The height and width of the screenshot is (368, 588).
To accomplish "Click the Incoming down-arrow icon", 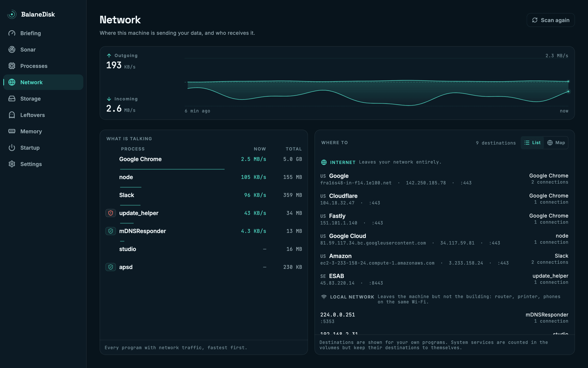I will pyautogui.click(x=109, y=99).
